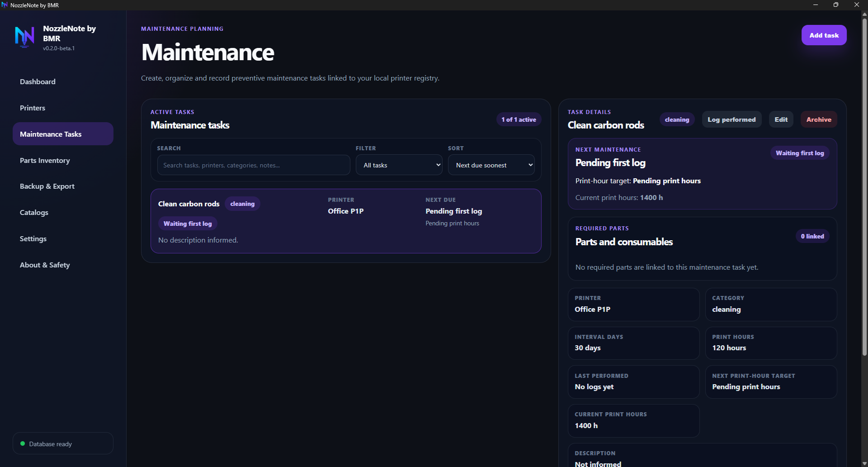
Task: Select Maintenance Tasks in the sidebar
Action: point(63,134)
